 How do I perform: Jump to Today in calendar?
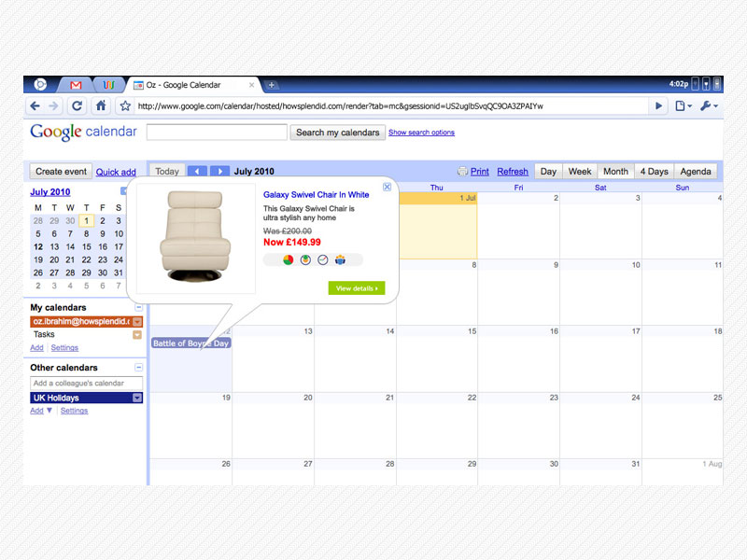click(167, 172)
